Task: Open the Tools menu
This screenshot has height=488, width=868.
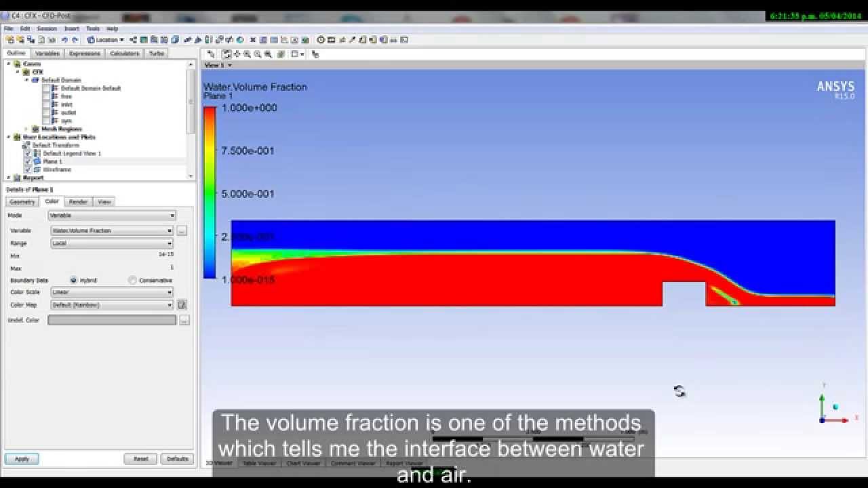Action: tap(93, 28)
